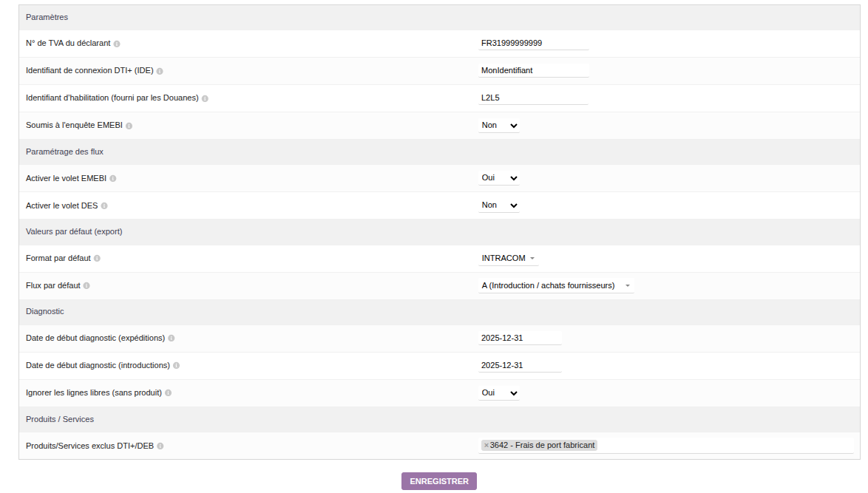This screenshot has width=868, height=493.
Task: Click info icon beside Identifiant d'habilitation
Action: tap(205, 98)
